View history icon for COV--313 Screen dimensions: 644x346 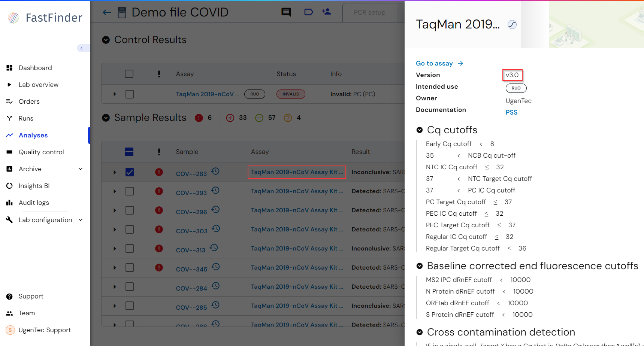click(x=214, y=248)
